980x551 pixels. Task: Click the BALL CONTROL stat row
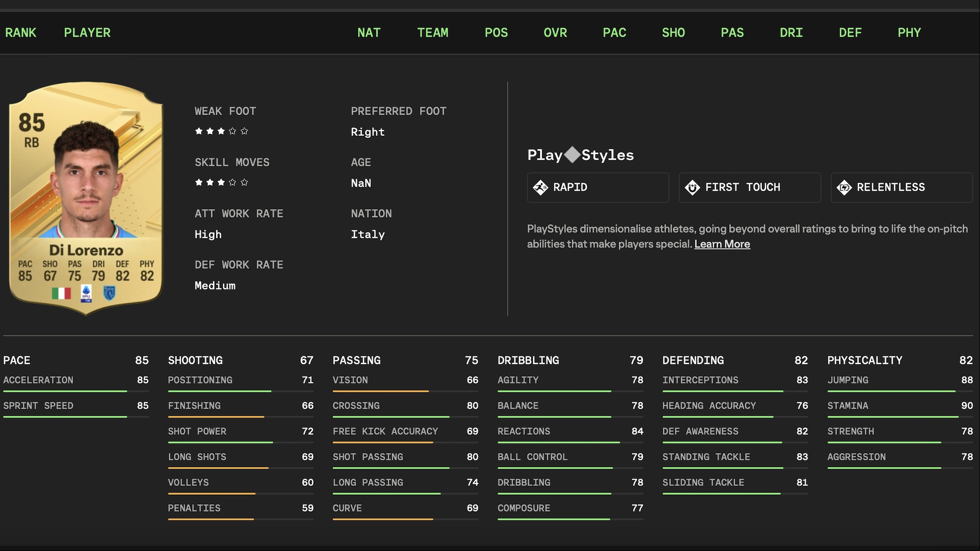tap(570, 460)
